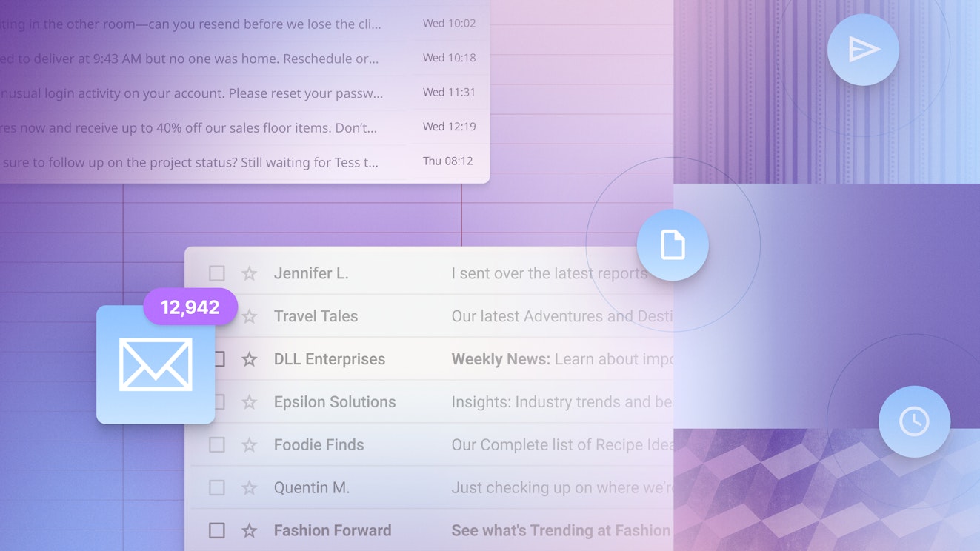Star the Travel Tales email
This screenshot has height=551, width=980.
248,316
